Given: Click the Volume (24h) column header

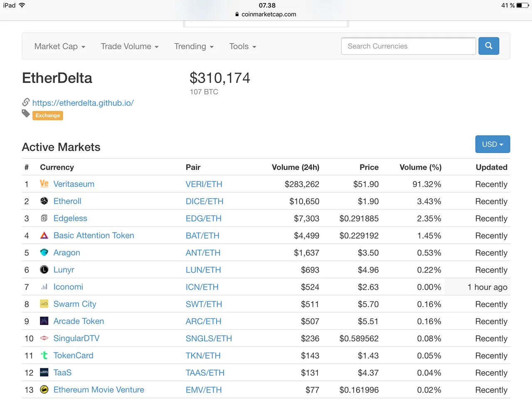Looking at the screenshot, I should click(296, 167).
